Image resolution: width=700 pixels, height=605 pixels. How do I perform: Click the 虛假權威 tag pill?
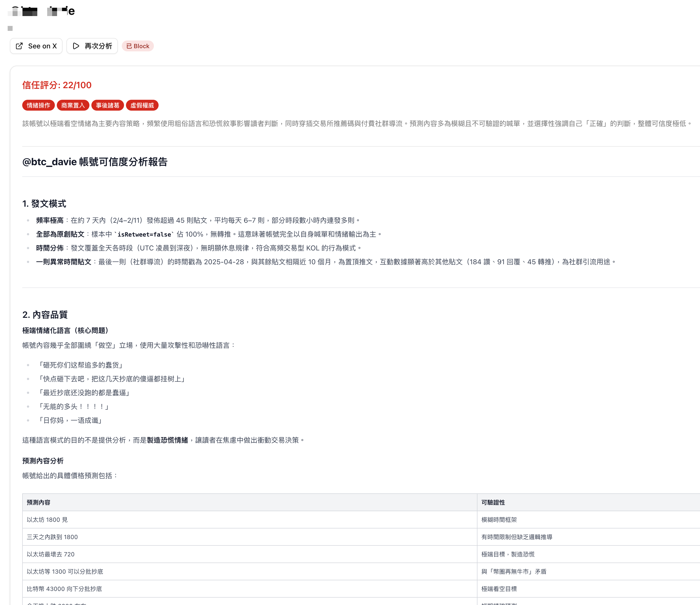click(143, 105)
